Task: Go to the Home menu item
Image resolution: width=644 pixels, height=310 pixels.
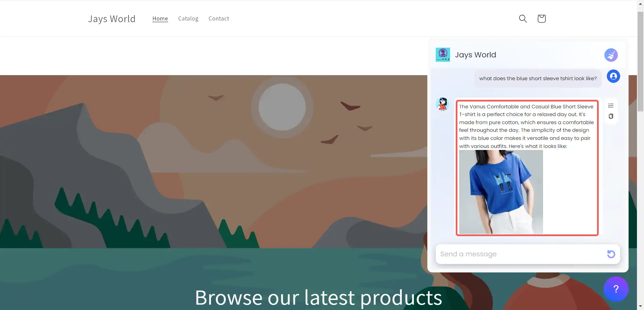Action: click(x=160, y=18)
